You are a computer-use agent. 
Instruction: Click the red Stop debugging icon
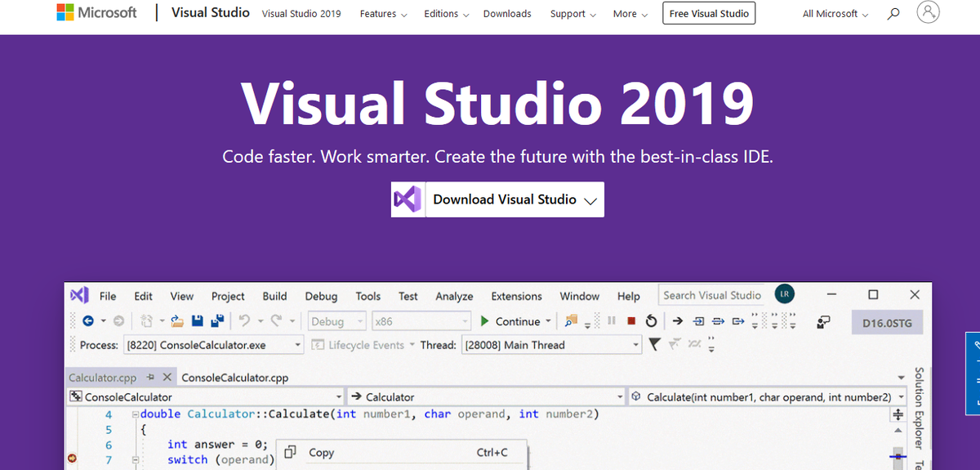coord(632,321)
